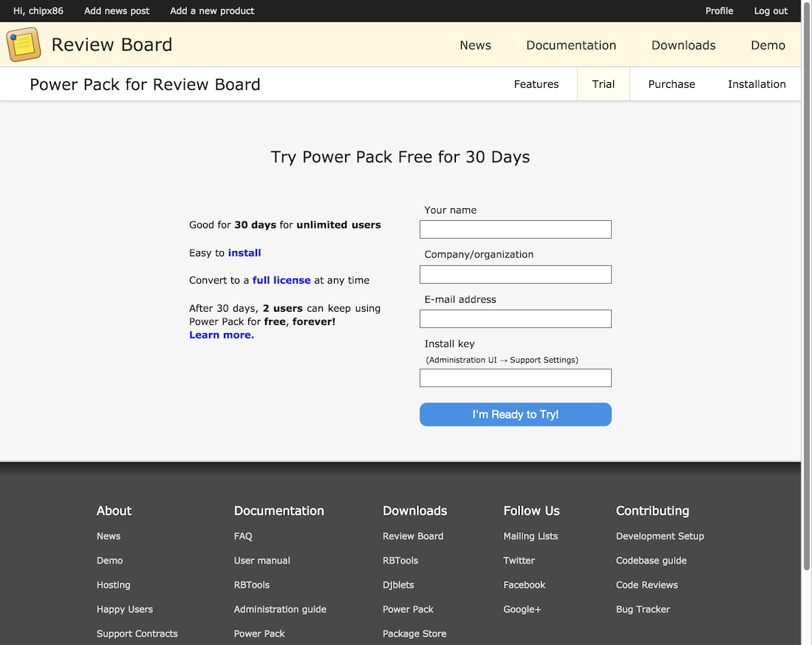
Task: Focus the Your name input field
Action: 515,230
